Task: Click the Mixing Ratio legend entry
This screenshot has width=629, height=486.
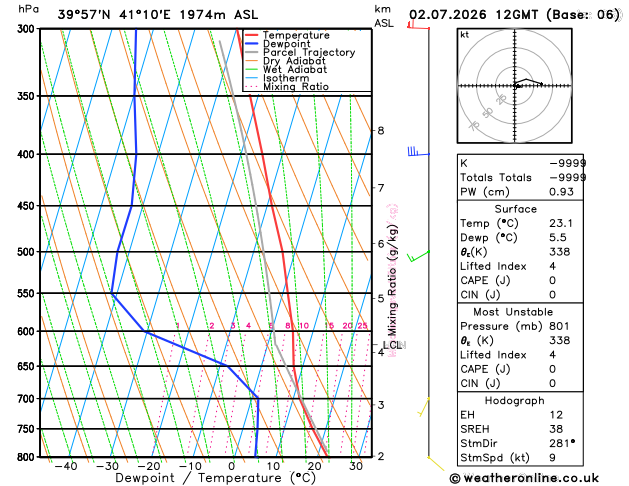Action: 286,87
